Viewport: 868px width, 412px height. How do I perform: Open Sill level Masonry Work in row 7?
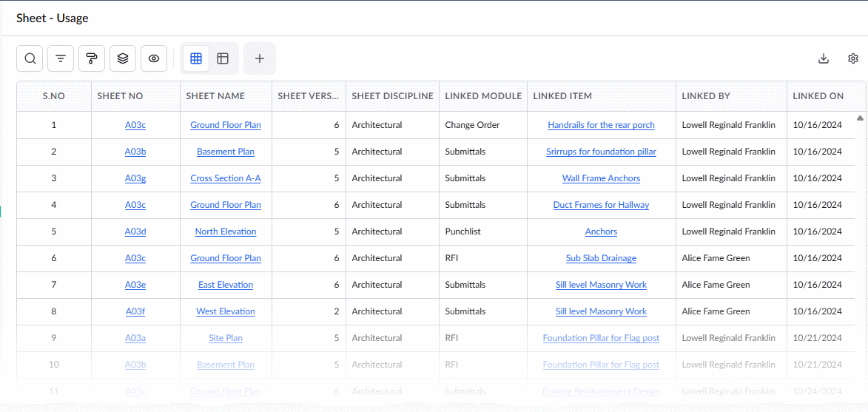coord(601,285)
